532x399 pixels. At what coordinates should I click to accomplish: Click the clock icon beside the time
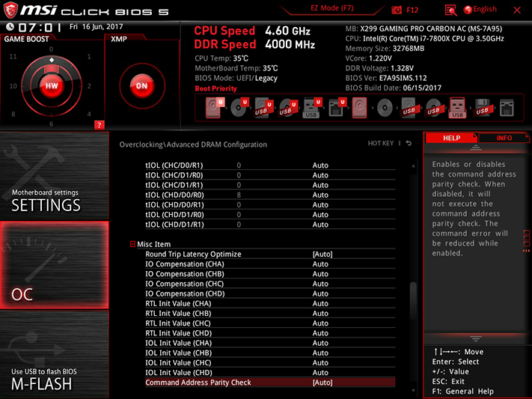pyautogui.click(x=10, y=27)
